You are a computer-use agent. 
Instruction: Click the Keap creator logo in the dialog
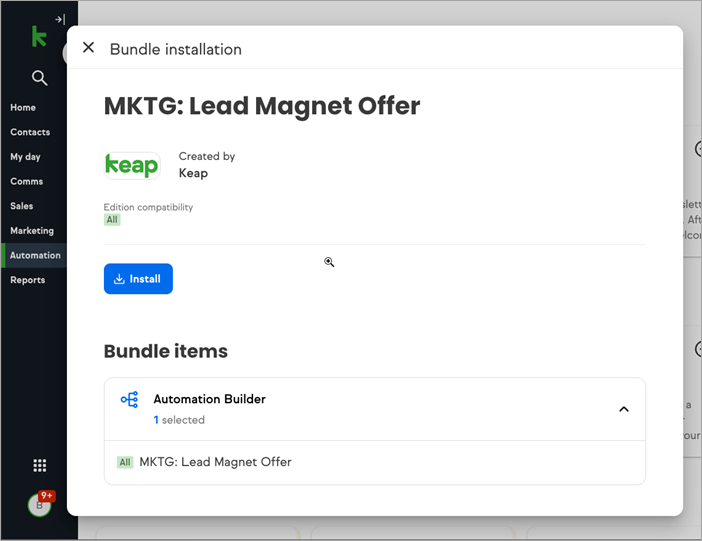coord(132,165)
